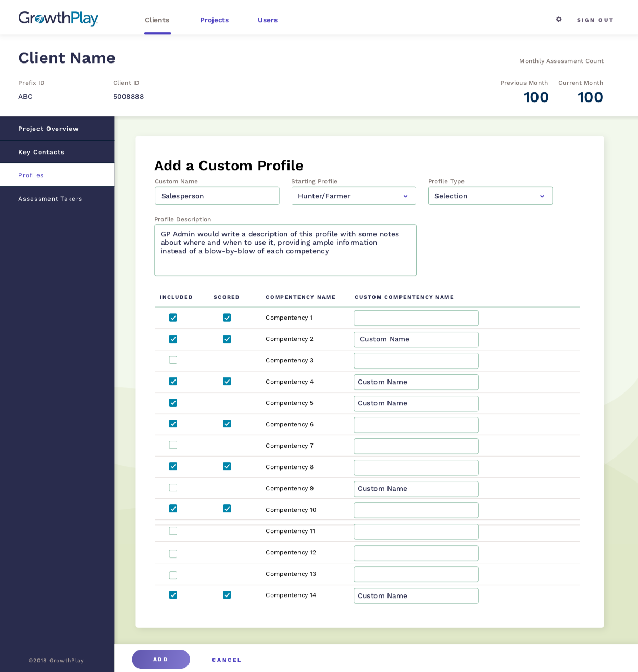The width and height of the screenshot is (638, 672).
Task: Click the Compentency 7 name label
Action: (290, 446)
